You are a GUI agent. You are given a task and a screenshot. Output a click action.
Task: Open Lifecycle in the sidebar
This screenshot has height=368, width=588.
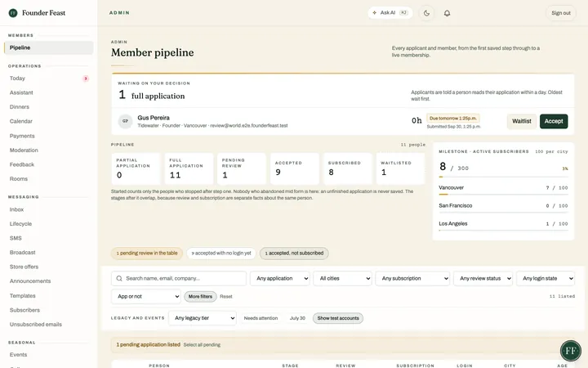point(48,224)
